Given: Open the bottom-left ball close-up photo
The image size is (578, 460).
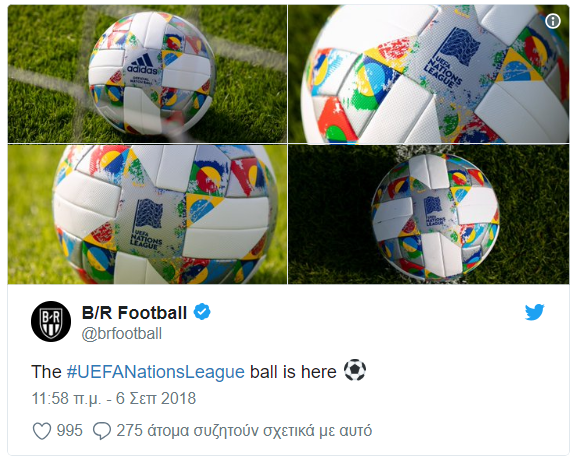Looking at the screenshot, I should pyautogui.click(x=147, y=214).
